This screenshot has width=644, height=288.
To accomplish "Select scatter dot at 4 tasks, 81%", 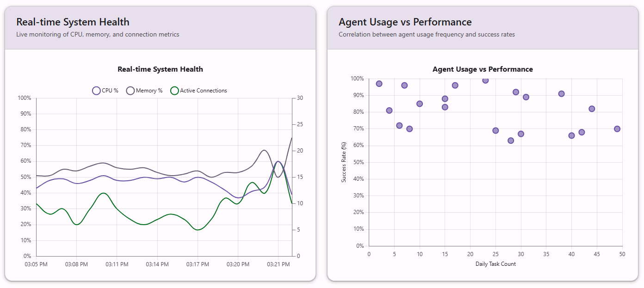I will point(389,110).
